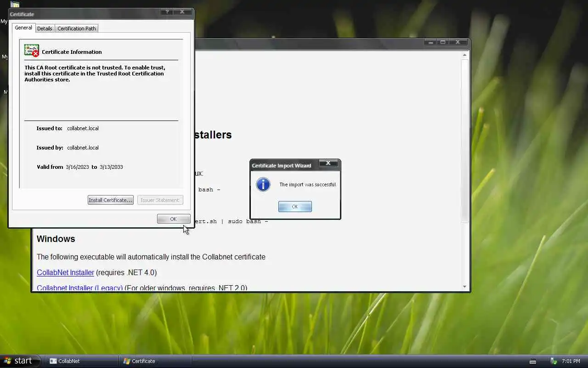
Task: Click the desktop icon at top left
Action: (15, 4)
